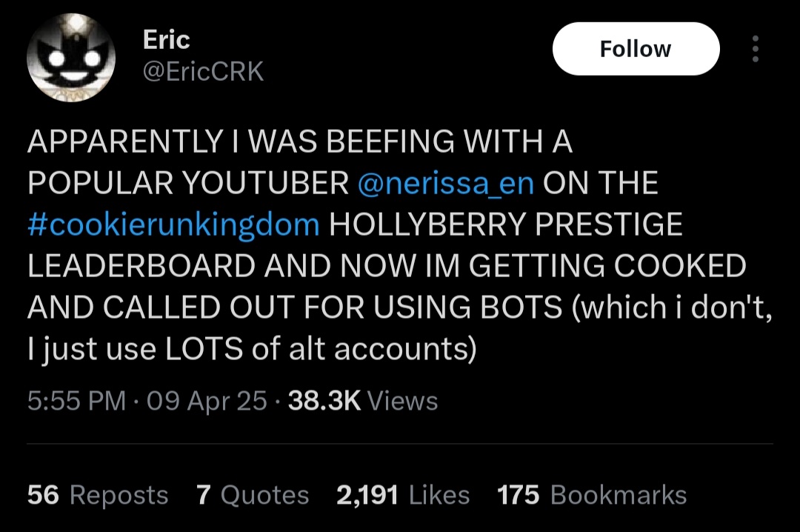Open the three-dot more options menu
Screen dimensions: 800x532
click(755, 49)
